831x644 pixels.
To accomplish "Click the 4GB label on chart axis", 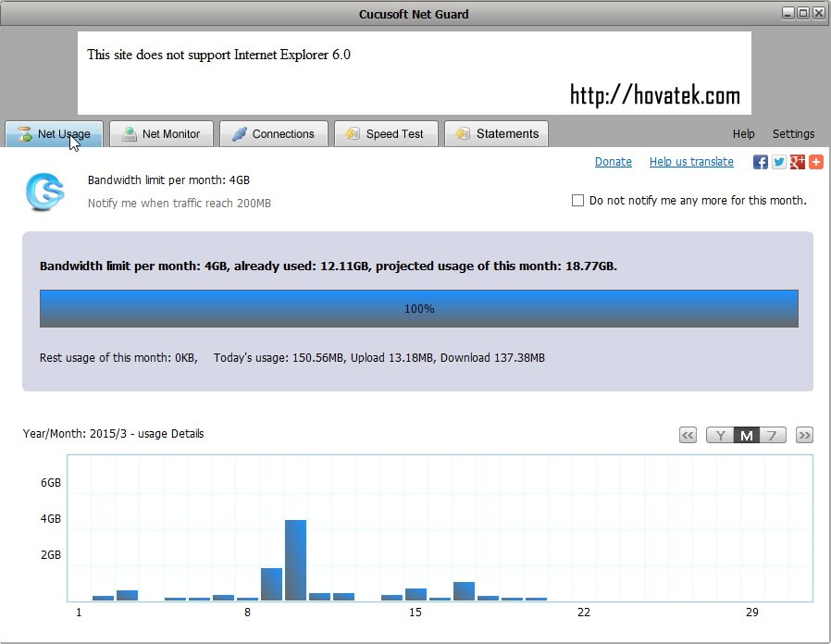I will (51, 519).
